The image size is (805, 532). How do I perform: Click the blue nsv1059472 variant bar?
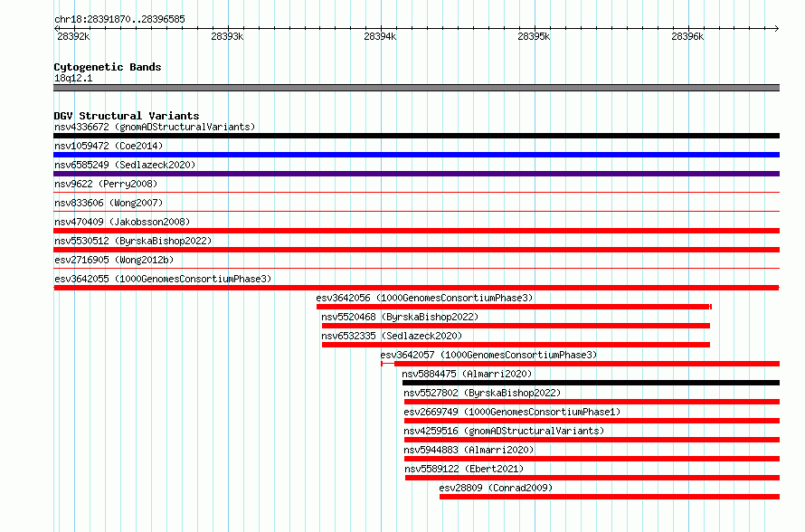coord(416,155)
